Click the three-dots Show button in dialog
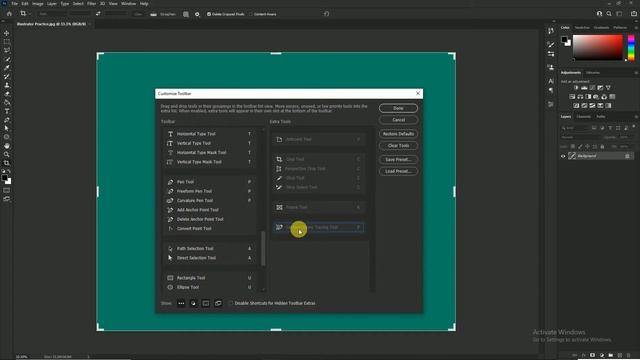This screenshot has height=360, width=640. [x=181, y=303]
